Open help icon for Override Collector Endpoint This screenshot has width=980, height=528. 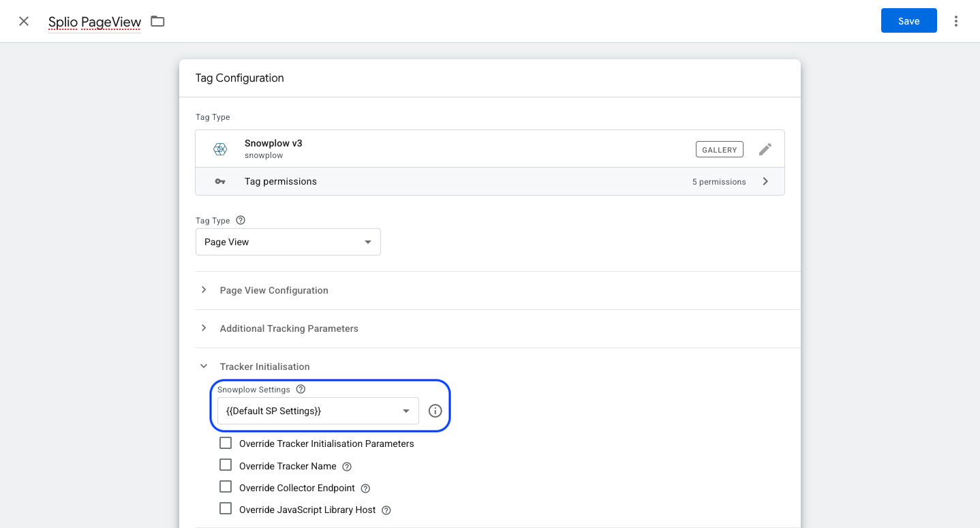pyautogui.click(x=365, y=488)
